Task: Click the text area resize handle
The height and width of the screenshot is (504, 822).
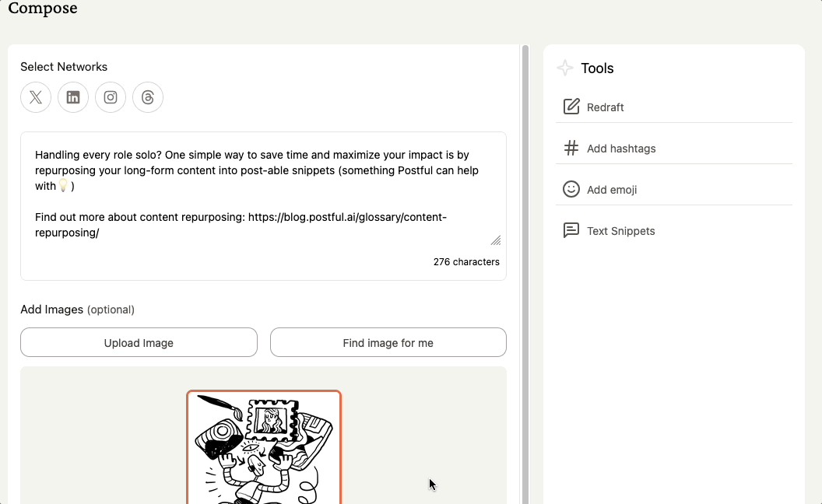Action: 496,240
